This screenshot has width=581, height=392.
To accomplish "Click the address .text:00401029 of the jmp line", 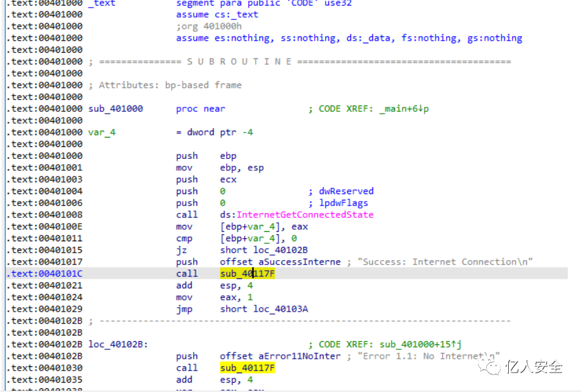I will point(45,309).
